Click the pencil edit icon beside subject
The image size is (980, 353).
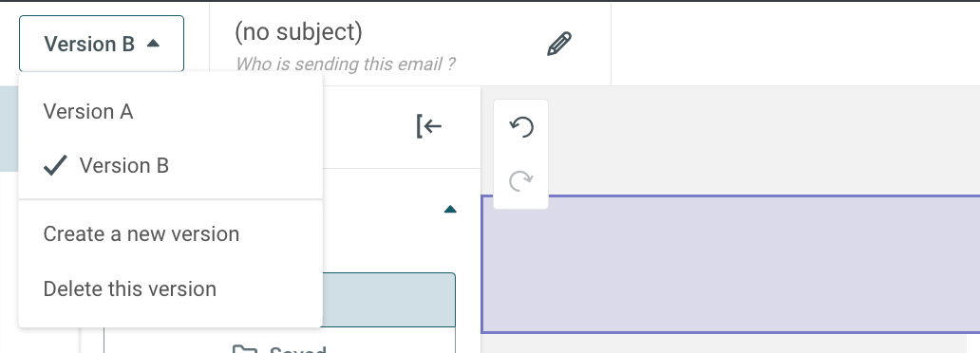[x=558, y=45]
